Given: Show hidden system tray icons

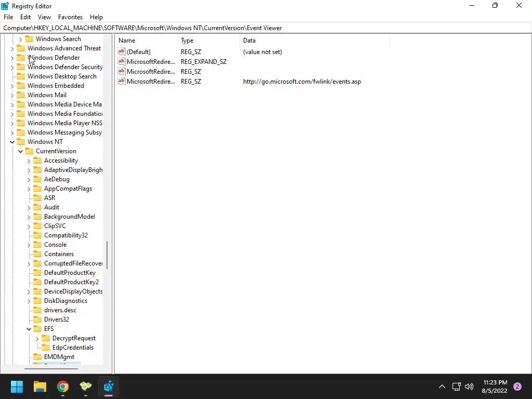Looking at the screenshot, I should tap(442, 387).
